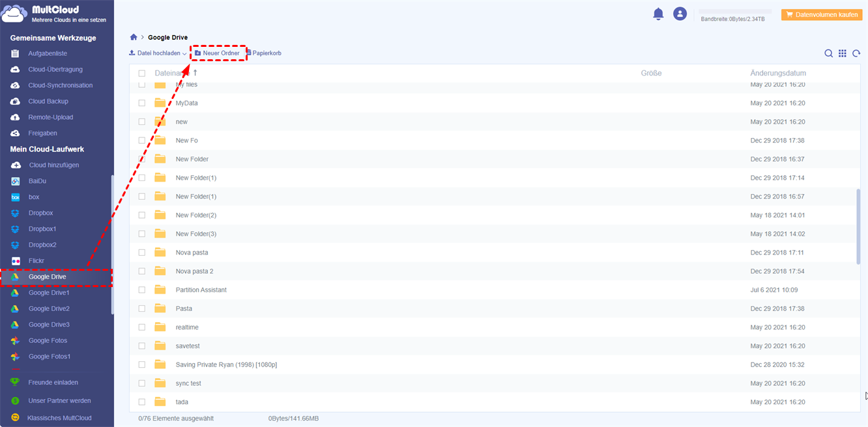
Task: Click the Jul 6 2021 10:09 date
Action: (x=774, y=290)
